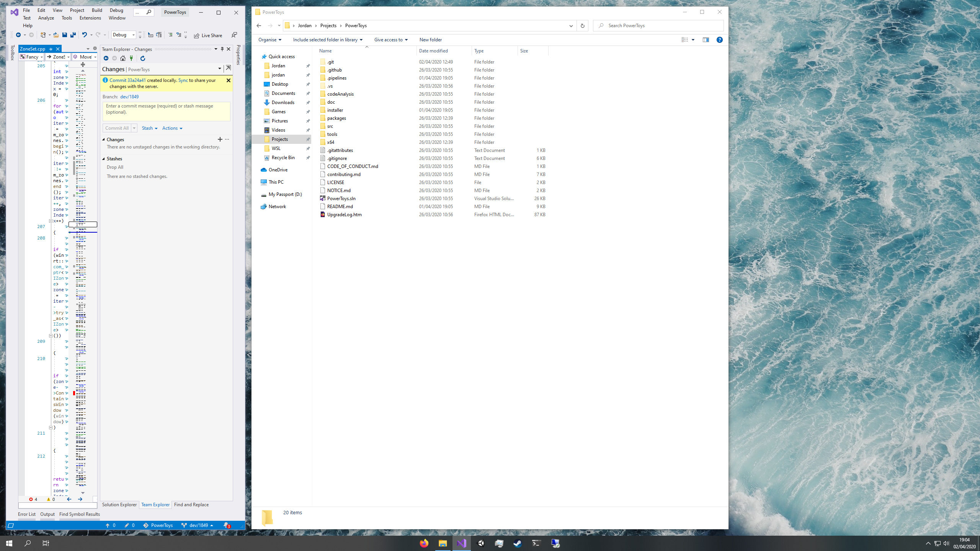Screen dimensions: 980x551
Task: Click the green Manage Connections plug icon
Action: 131,59
